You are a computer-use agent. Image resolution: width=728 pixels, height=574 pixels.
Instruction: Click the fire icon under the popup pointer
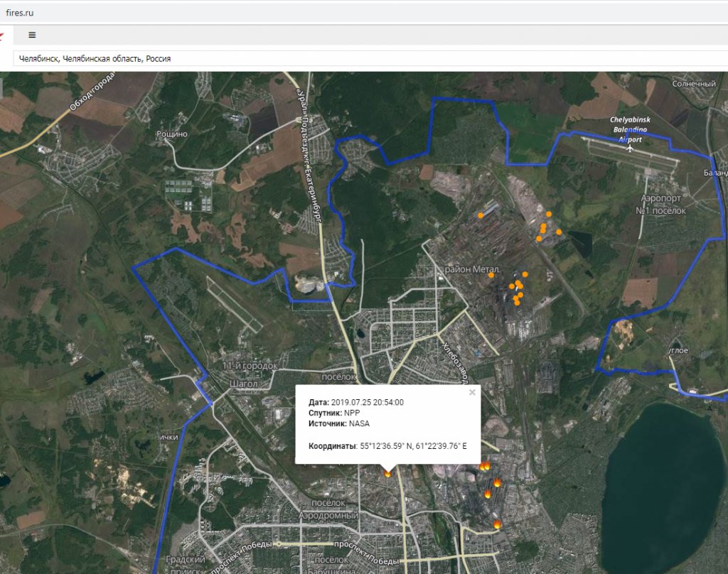point(387,472)
